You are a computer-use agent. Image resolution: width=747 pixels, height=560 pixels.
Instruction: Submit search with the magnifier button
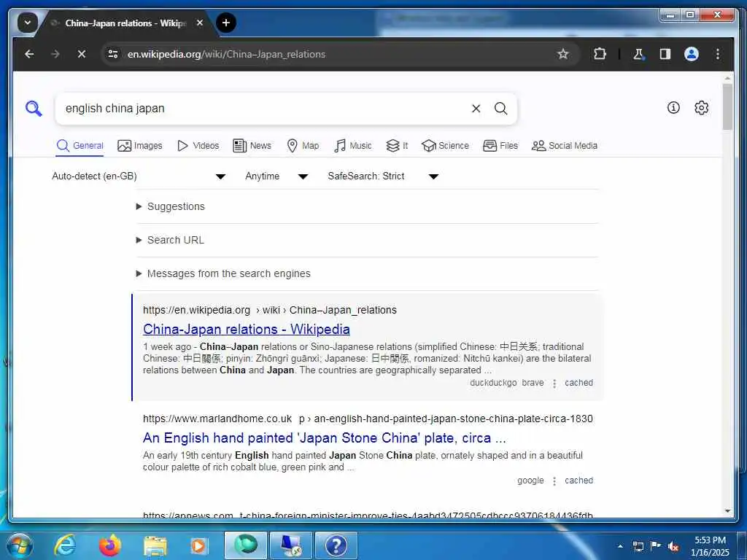pos(500,109)
